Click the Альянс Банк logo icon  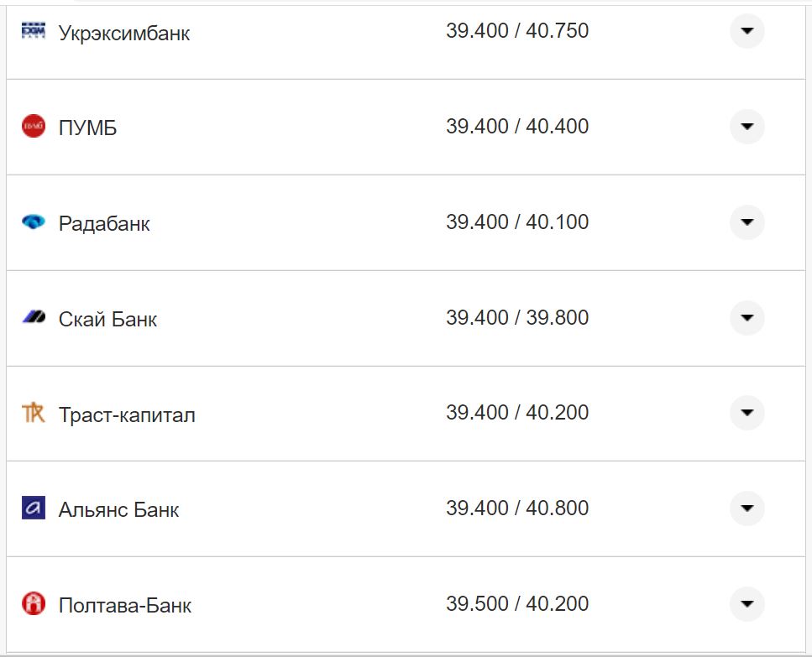pyautogui.click(x=33, y=508)
